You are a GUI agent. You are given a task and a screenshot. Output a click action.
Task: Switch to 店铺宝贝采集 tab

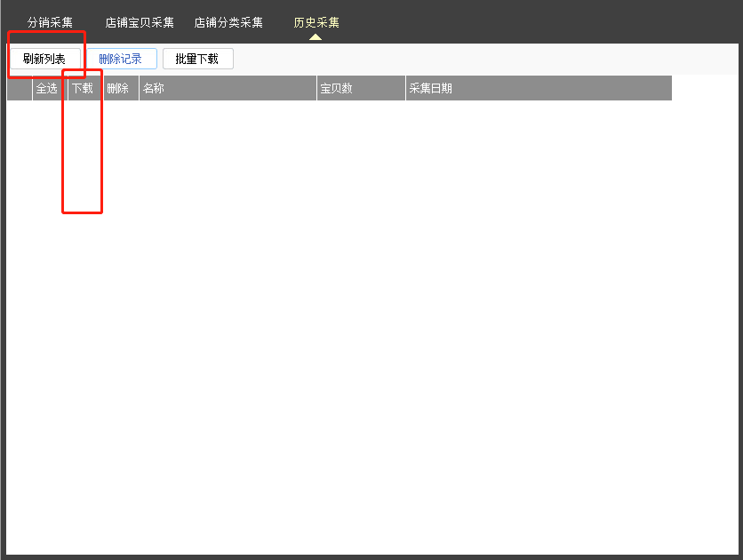tap(140, 22)
